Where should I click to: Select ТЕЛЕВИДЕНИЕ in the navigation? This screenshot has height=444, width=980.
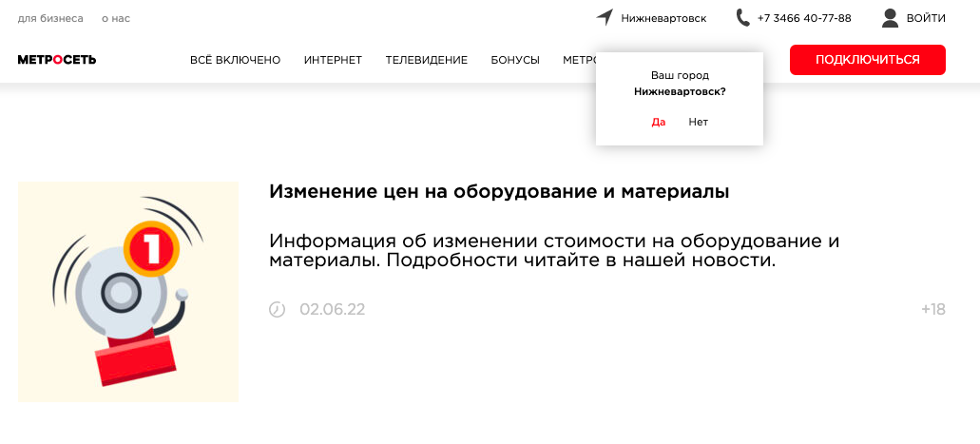click(426, 60)
